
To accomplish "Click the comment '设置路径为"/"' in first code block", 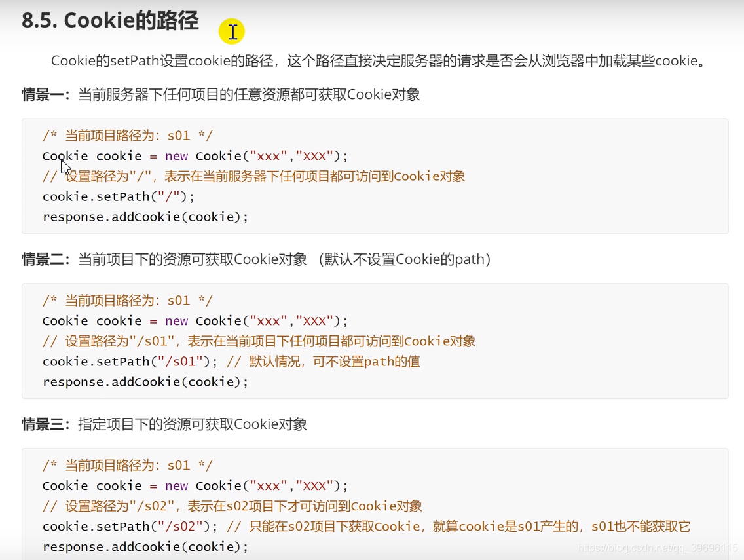I will point(254,177).
